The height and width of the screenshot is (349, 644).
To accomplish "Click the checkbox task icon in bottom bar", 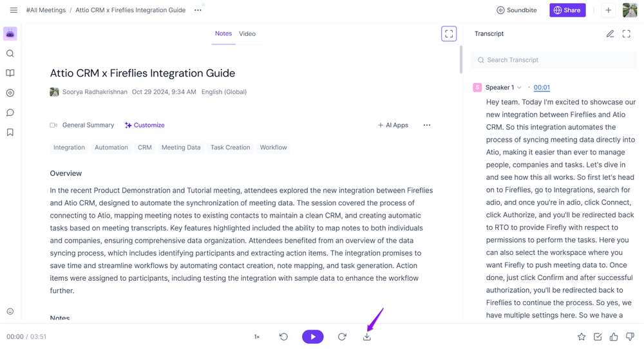I will [598, 337].
